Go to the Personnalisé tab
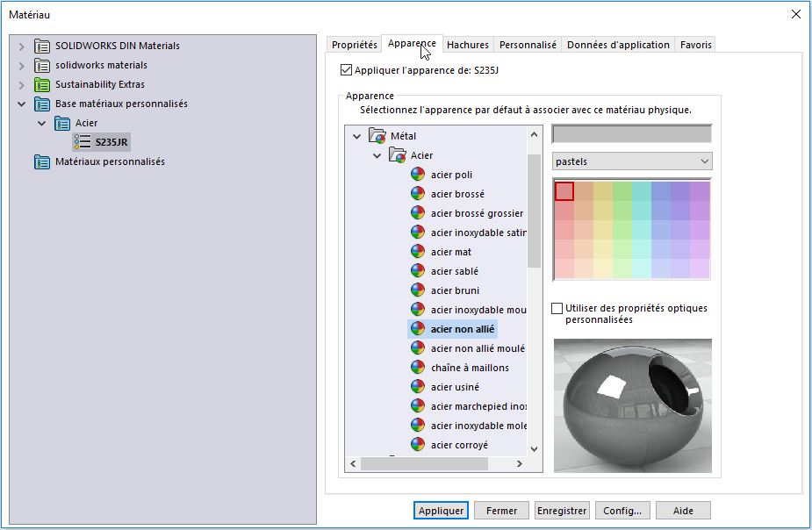Screen dimensions: 812x530 tap(528, 45)
